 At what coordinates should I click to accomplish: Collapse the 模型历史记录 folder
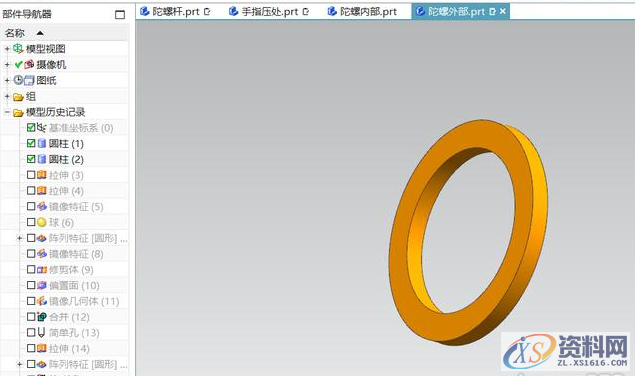pos(7,112)
